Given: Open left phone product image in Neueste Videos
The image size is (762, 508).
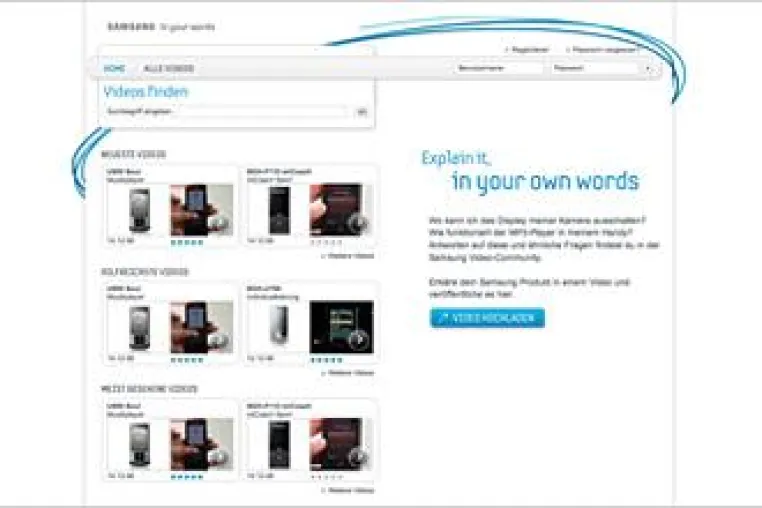Looking at the screenshot, I should (x=139, y=210).
